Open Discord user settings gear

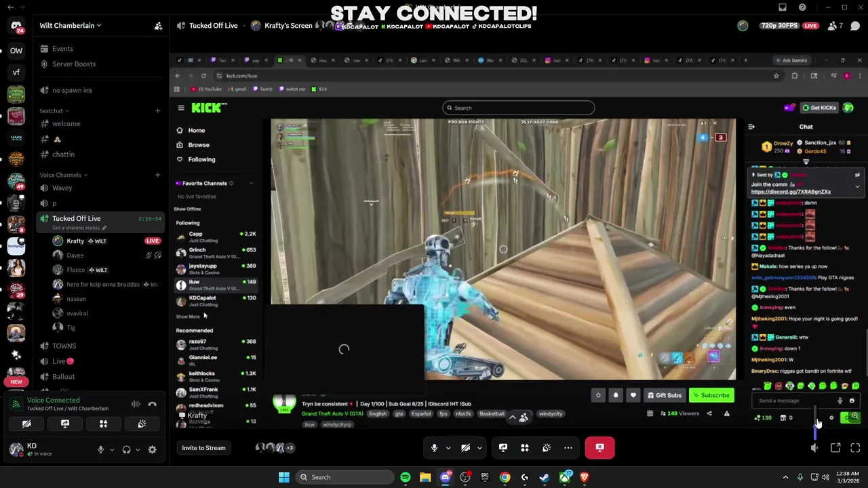(152, 449)
